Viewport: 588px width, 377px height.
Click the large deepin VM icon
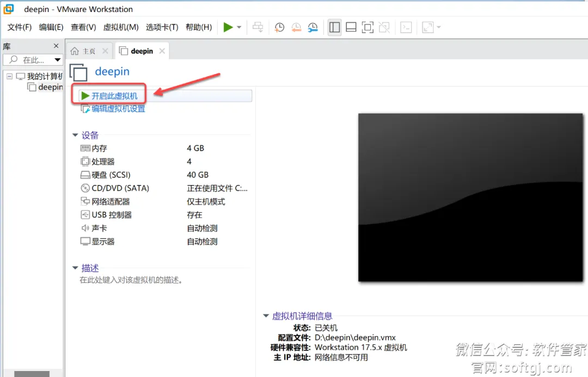point(78,72)
